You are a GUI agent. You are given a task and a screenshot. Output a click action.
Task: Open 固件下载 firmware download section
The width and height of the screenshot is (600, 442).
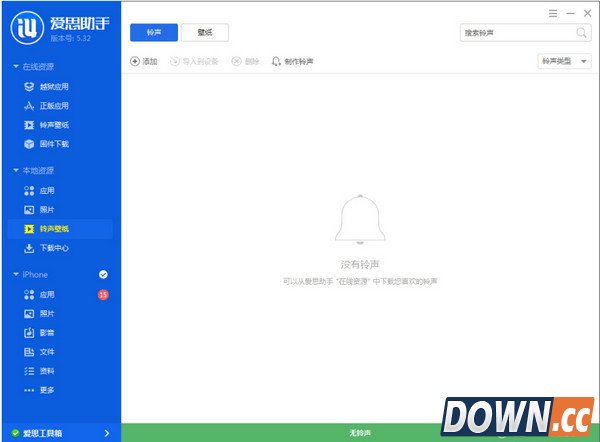[x=53, y=143]
